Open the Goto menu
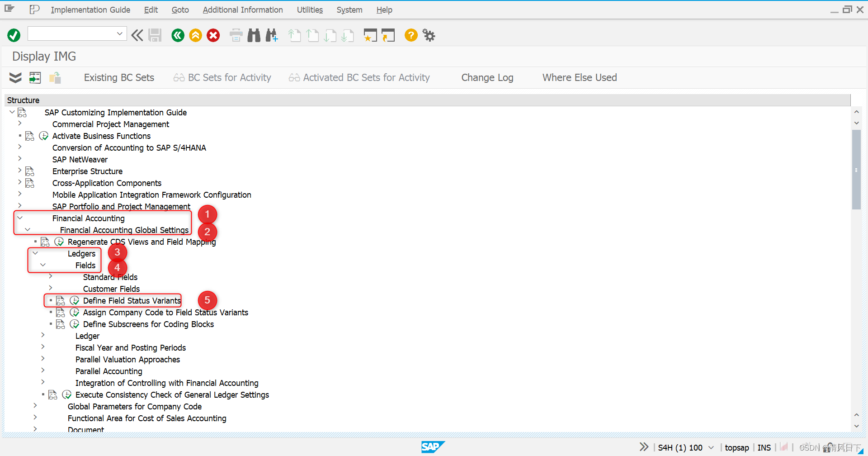 (x=180, y=9)
